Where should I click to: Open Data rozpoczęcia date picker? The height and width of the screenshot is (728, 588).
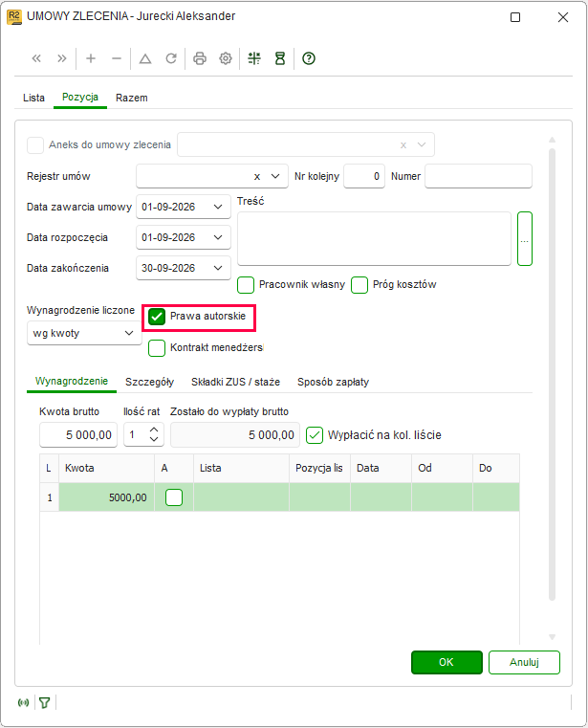tap(218, 237)
